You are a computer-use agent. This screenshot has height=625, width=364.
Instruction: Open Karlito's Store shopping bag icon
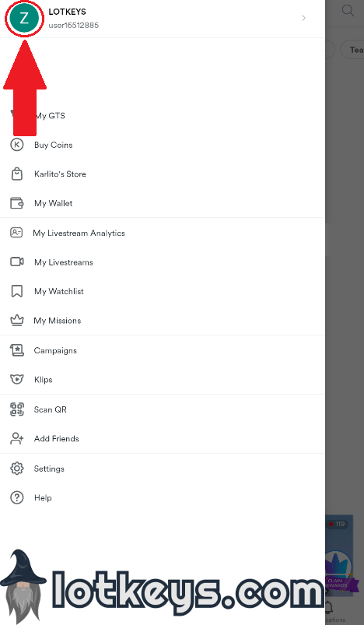coord(17,174)
